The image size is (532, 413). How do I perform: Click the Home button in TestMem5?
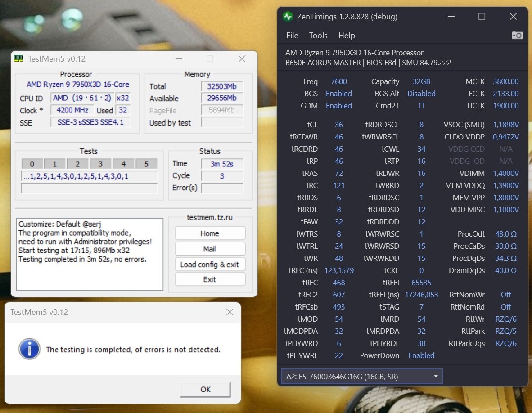tap(210, 233)
